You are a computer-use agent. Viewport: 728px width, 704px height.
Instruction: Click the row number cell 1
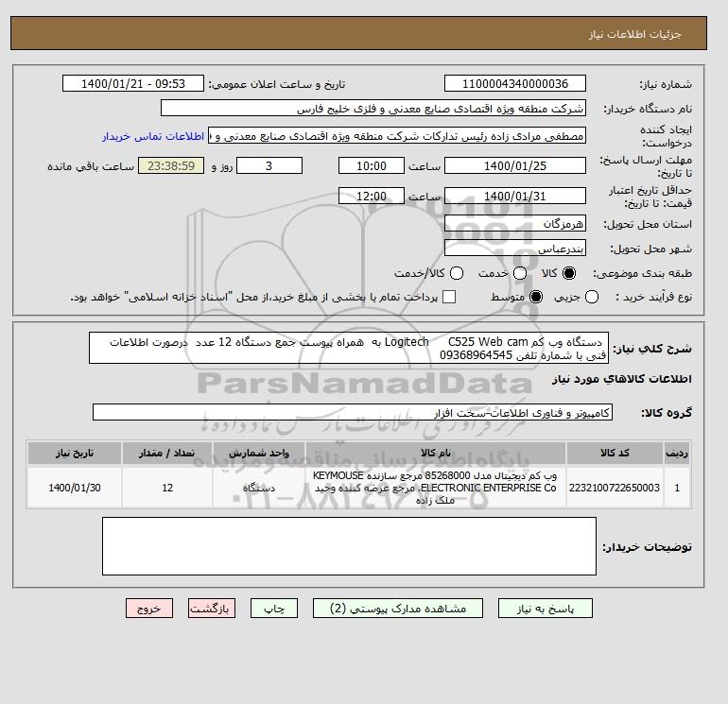(677, 488)
